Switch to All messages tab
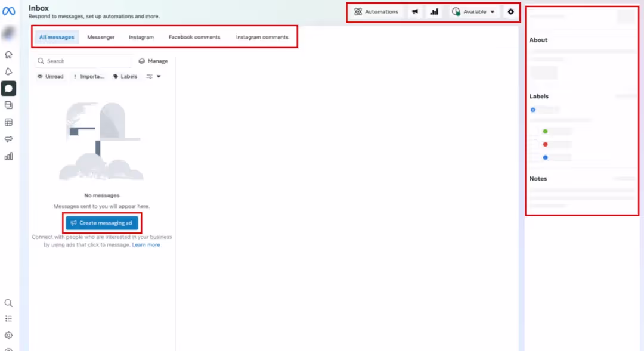This screenshot has width=644, height=351. (57, 37)
